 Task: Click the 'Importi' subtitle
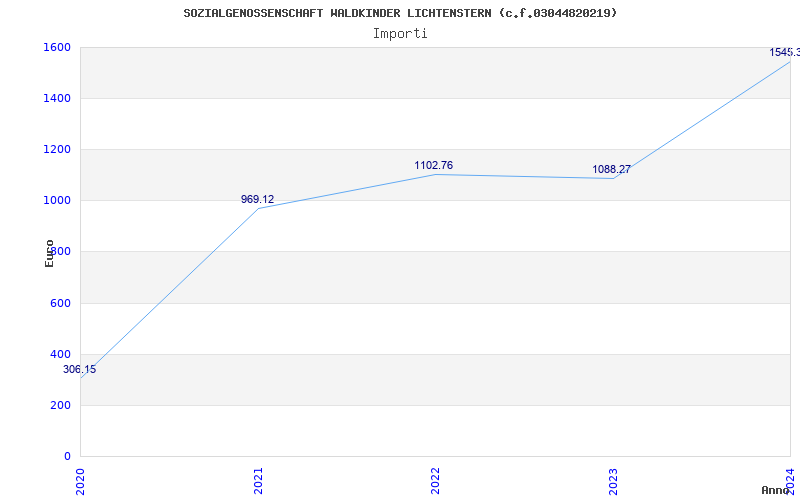coord(400,34)
